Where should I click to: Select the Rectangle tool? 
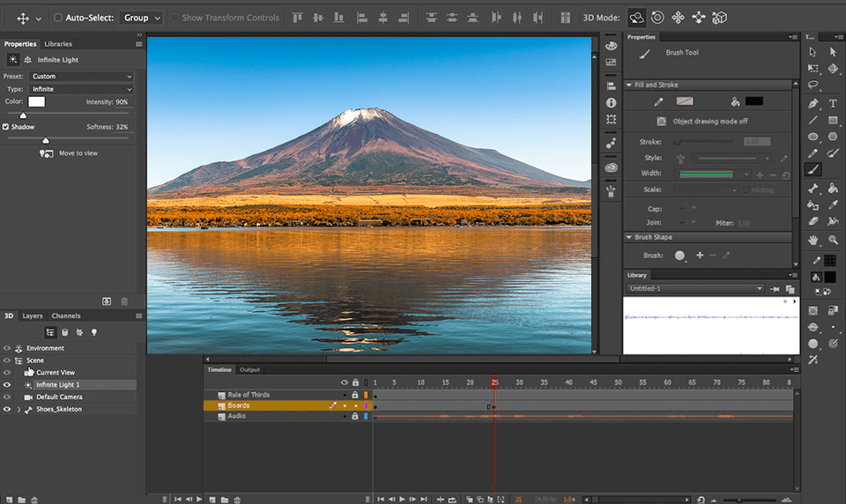(x=833, y=120)
